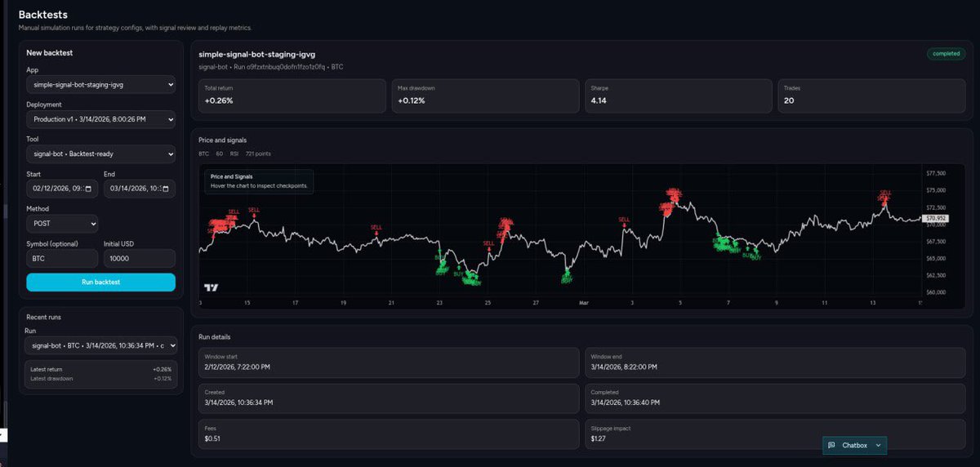
Task: Open the Recent runs Run dropdown
Action: click(100, 345)
